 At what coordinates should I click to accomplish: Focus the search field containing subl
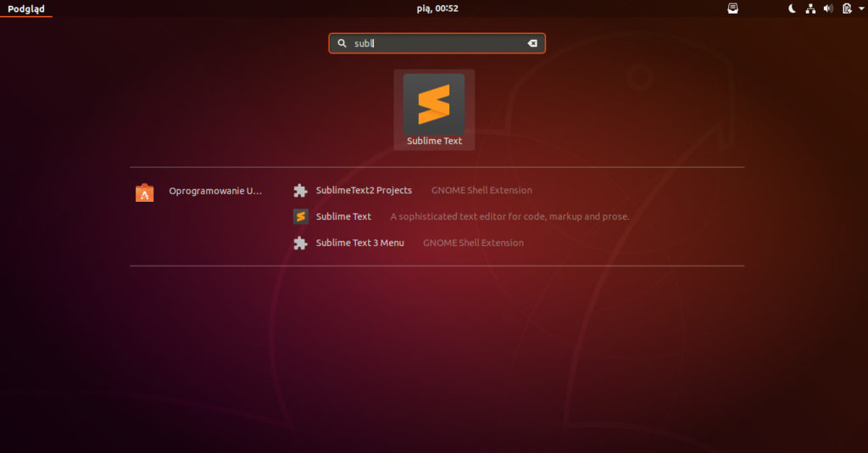pyautogui.click(x=437, y=43)
